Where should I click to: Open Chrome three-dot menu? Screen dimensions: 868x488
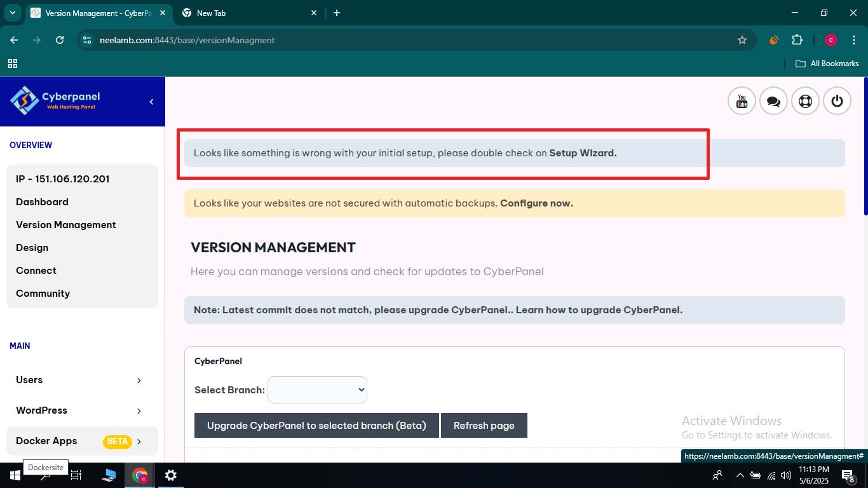[853, 40]
